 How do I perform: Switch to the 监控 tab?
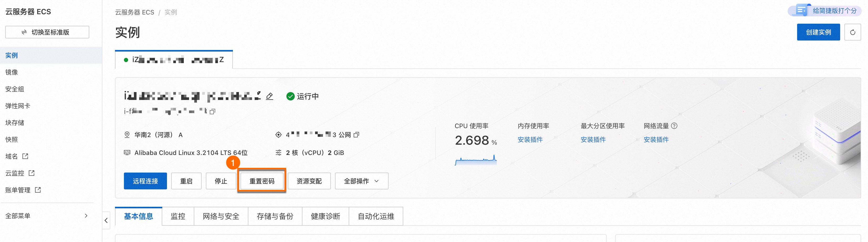pyautogui.click(x=178, y=216)
